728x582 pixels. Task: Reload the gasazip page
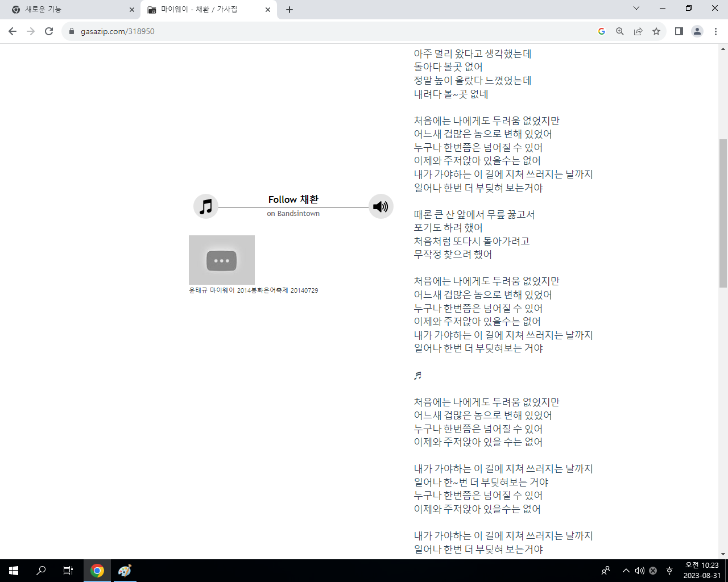49,31
